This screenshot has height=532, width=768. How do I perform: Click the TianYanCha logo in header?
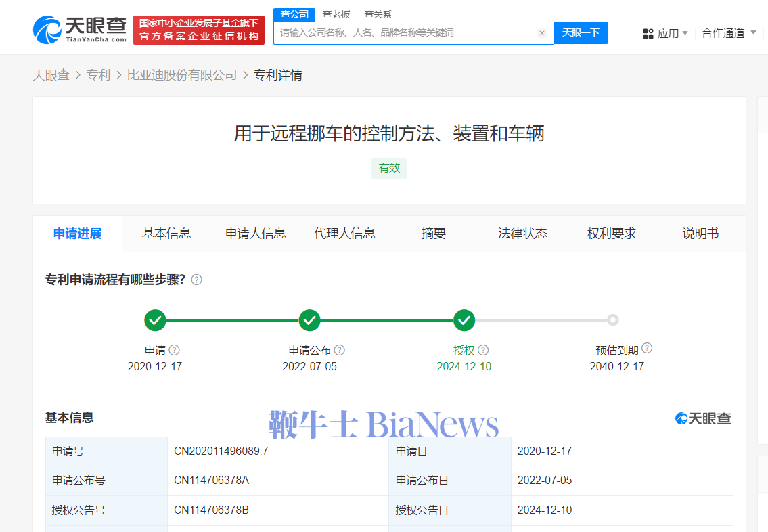[80, 29]
